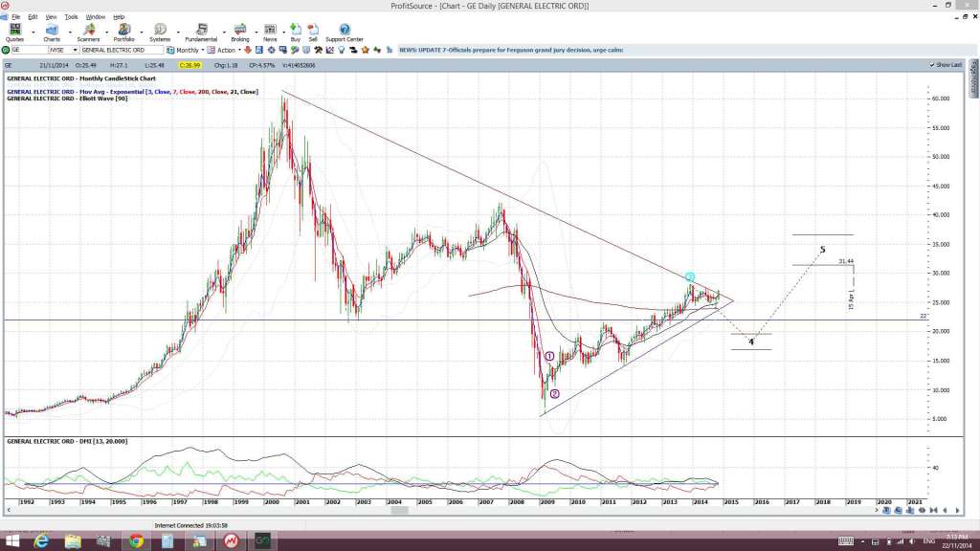Click the Moving Avg Exponential indicator label
This screenshot has height=551, width=980.
[x=132, y=92]
